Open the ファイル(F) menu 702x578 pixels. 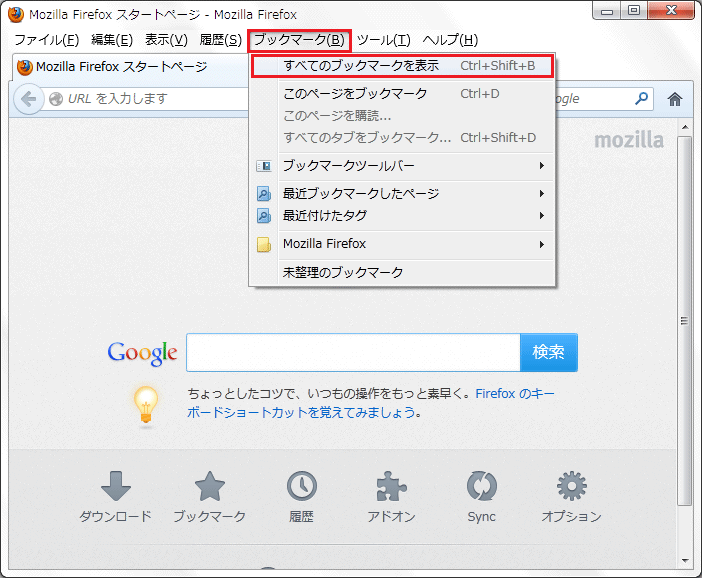click(47, 40)
